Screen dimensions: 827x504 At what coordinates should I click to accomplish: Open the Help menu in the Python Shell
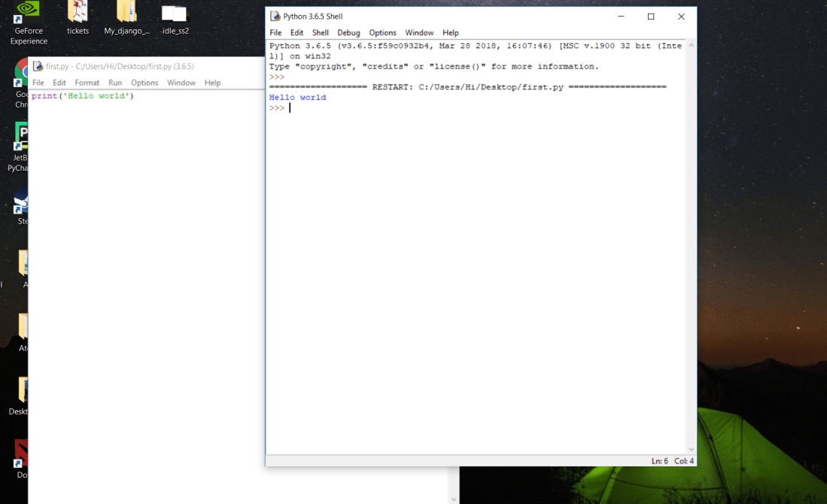point(450,32)
